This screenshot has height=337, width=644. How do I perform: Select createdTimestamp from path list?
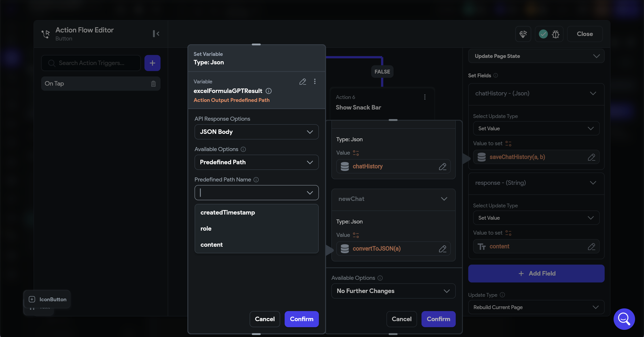point(256,213)
